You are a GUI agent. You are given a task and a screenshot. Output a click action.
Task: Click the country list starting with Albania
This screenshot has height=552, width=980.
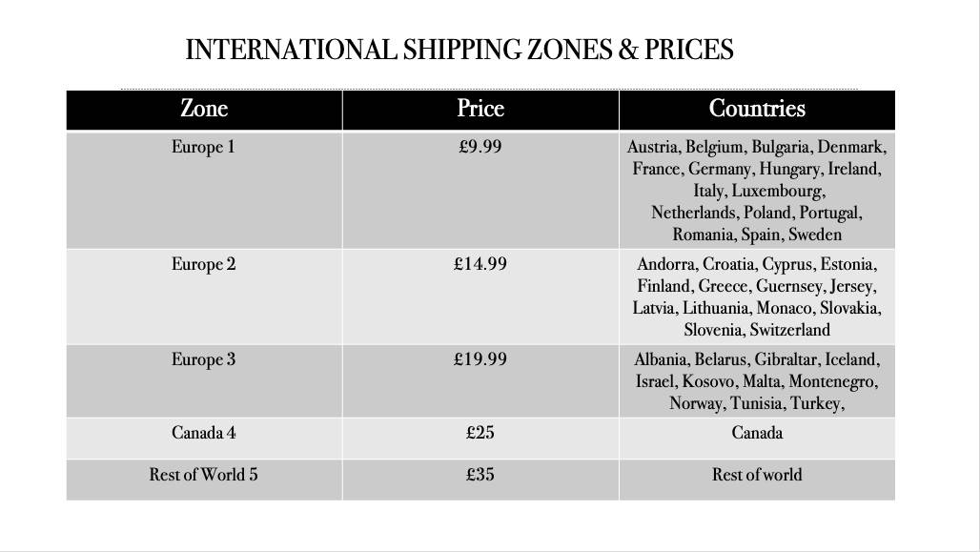pos(757,380)
